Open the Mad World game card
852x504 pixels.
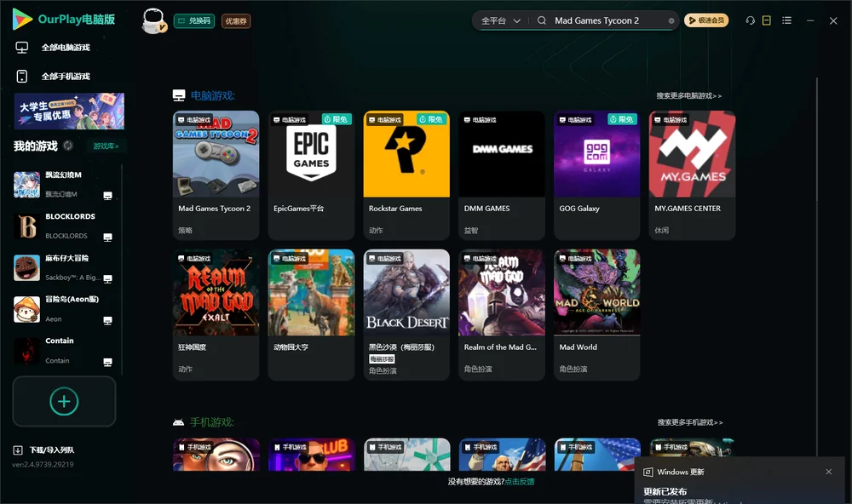click(x=597, y=314)
